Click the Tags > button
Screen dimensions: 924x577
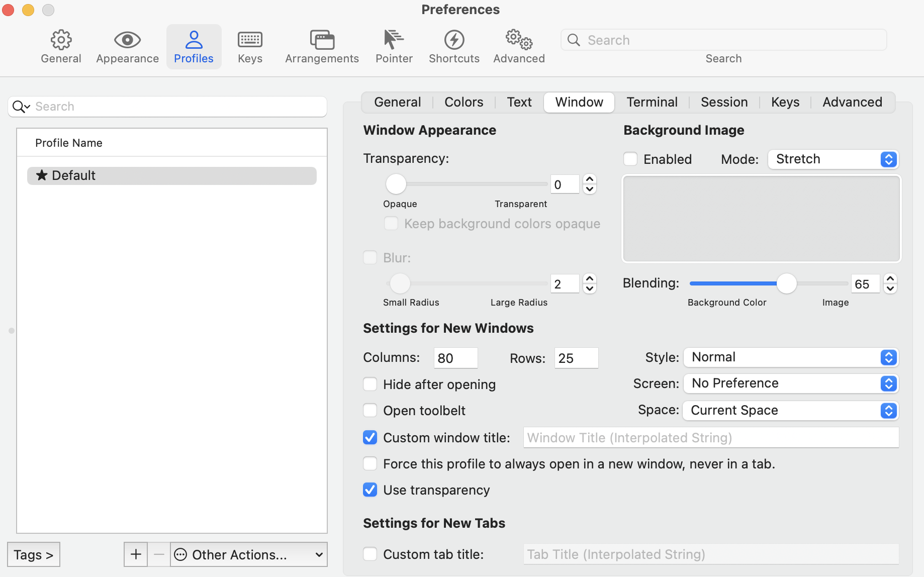(34, 554)
